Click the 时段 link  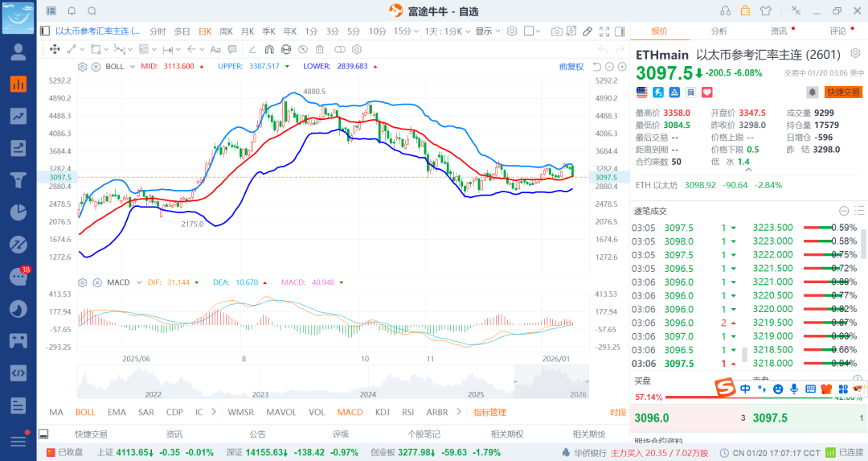618,412
